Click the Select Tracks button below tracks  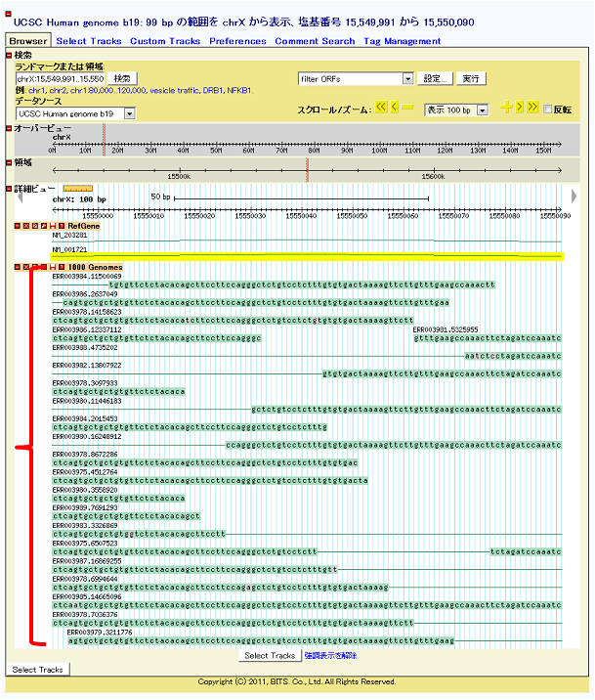pos(270,655)
